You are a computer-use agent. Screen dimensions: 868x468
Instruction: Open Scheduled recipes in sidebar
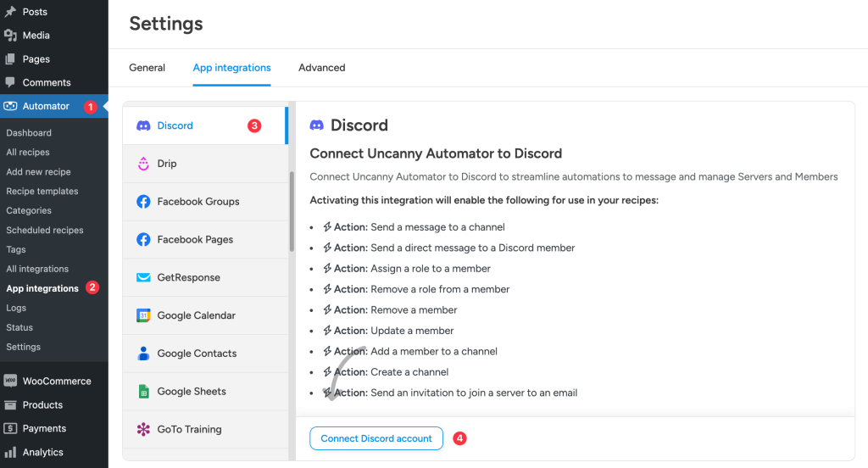click(x=45, y=230)
